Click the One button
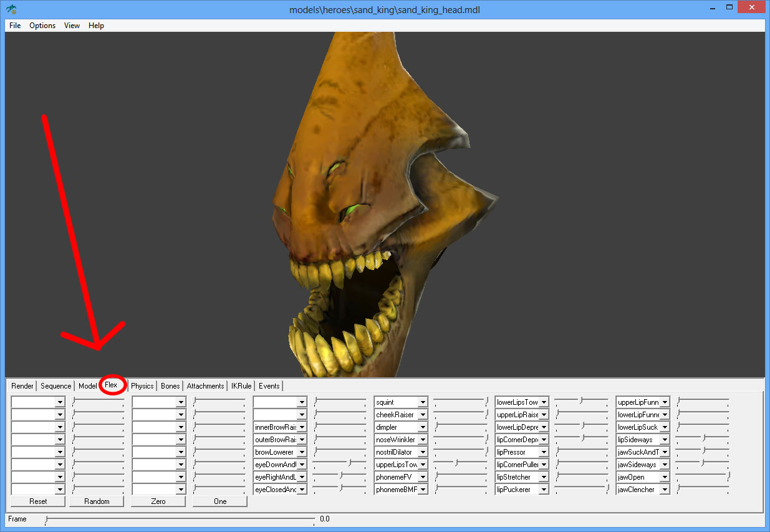The width and height of the screenshot is (770, 532). (x=219, y=501)
